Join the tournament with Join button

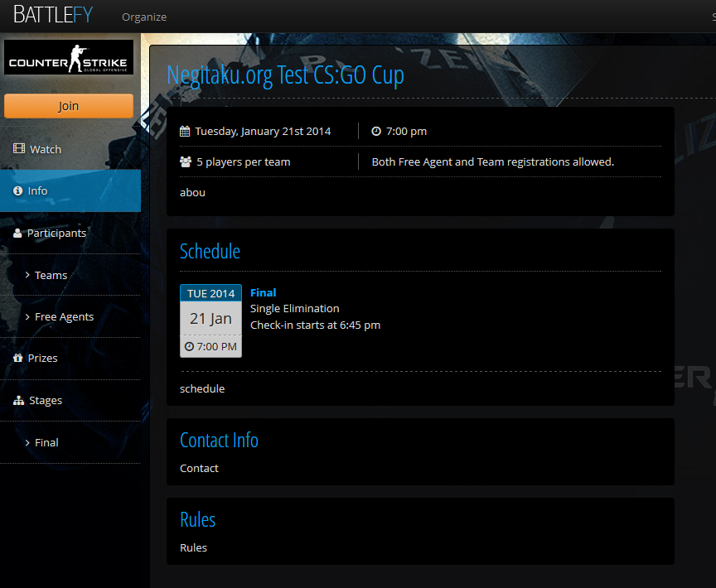point(69,106)
